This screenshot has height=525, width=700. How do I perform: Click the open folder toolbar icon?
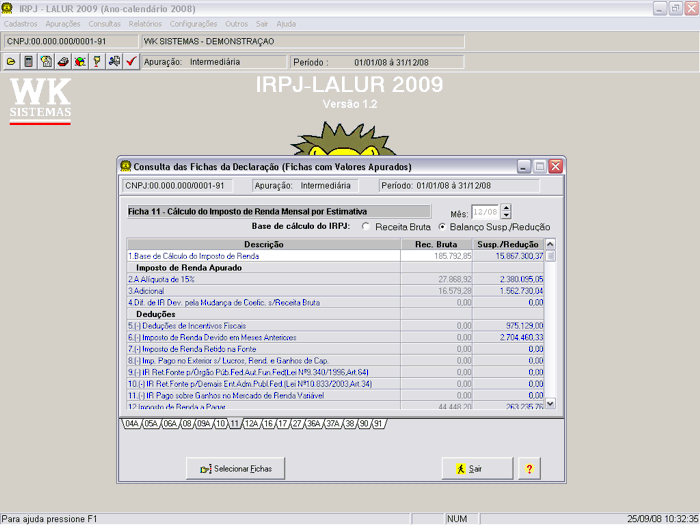pos(11,61)
